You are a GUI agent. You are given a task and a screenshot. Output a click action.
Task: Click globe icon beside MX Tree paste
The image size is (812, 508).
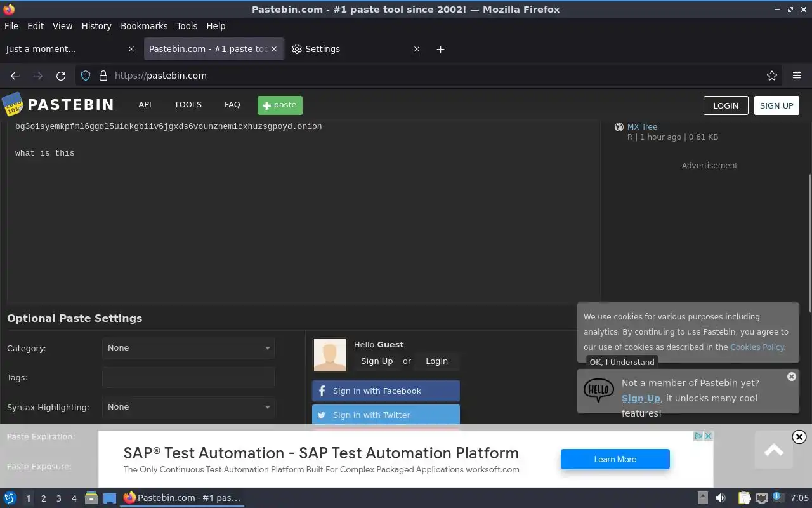[x=619, y=127]
